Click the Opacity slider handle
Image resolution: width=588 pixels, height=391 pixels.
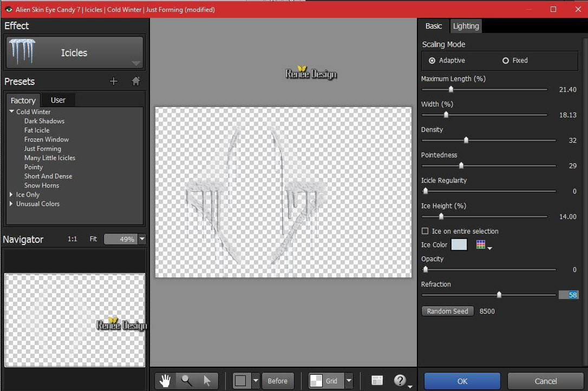(425, 269)
